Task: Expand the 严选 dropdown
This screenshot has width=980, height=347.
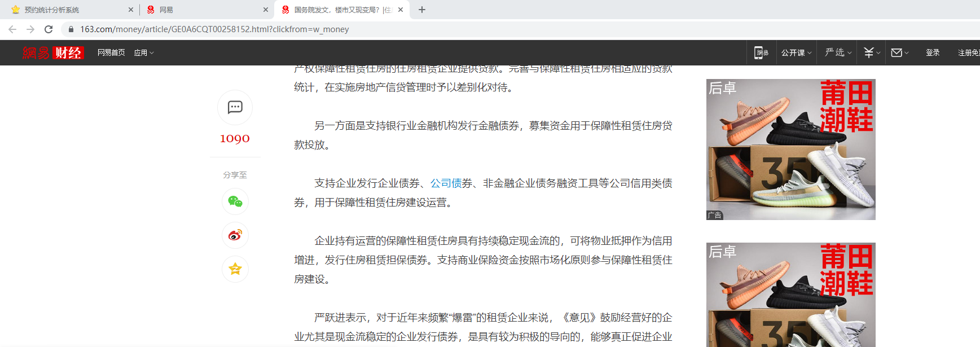Action: coord(838,52)
